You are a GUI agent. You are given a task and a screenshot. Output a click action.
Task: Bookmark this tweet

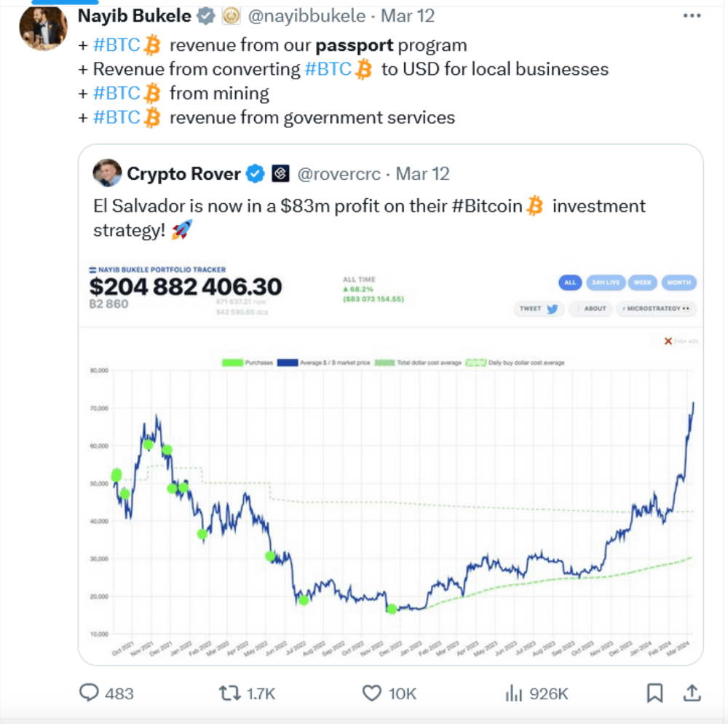click(655, 693)
